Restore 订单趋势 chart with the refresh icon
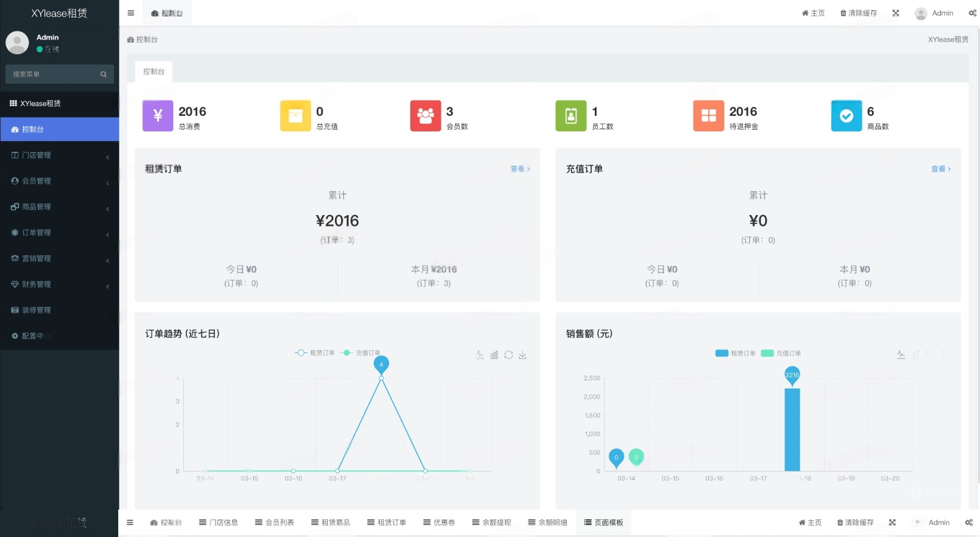 coord(508,355)
